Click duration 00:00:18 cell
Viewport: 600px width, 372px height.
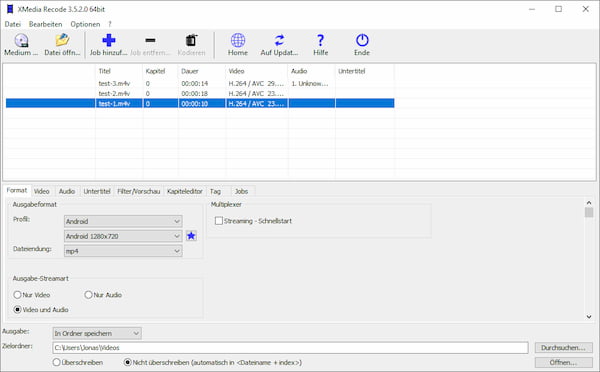[194, 93]
